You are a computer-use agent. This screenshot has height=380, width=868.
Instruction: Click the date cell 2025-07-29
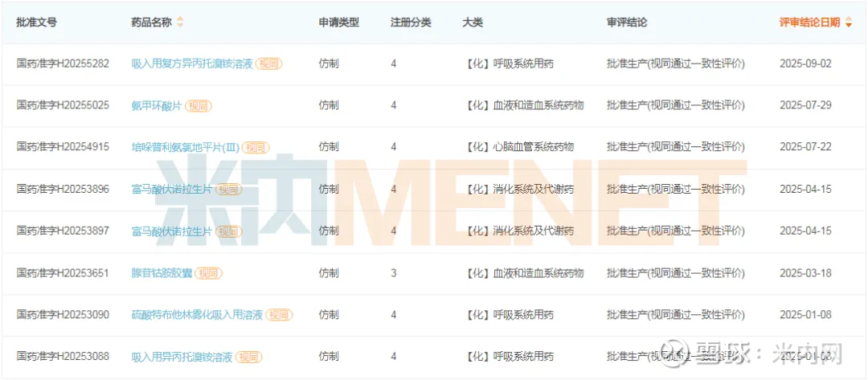[x=805, y=105]
